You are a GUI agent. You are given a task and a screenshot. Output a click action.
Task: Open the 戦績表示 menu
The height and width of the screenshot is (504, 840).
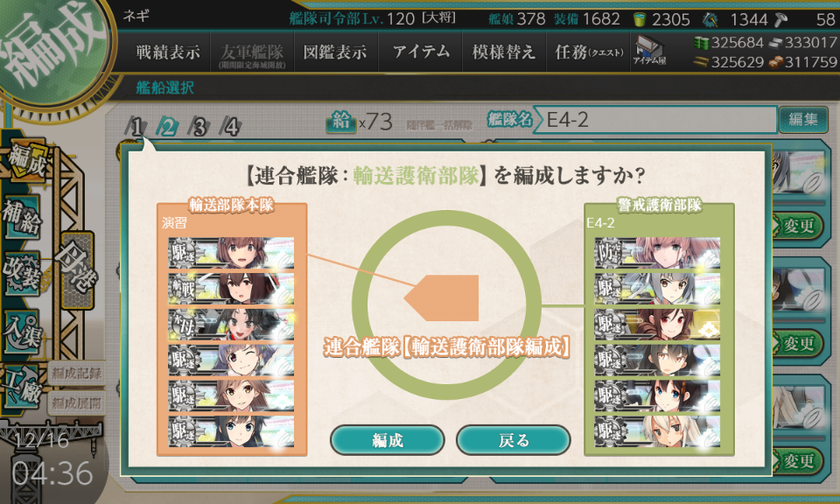(x=168, y=52)
